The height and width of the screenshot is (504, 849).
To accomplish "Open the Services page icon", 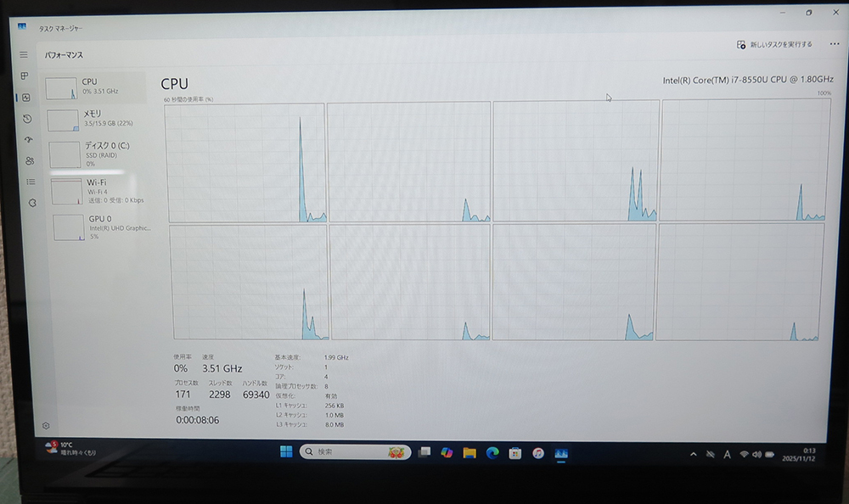I will [32, 203].
